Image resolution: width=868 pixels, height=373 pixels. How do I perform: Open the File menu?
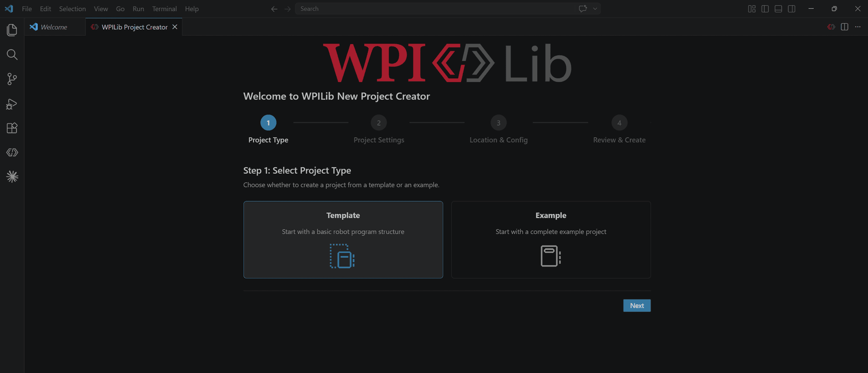tap(27, 9)
